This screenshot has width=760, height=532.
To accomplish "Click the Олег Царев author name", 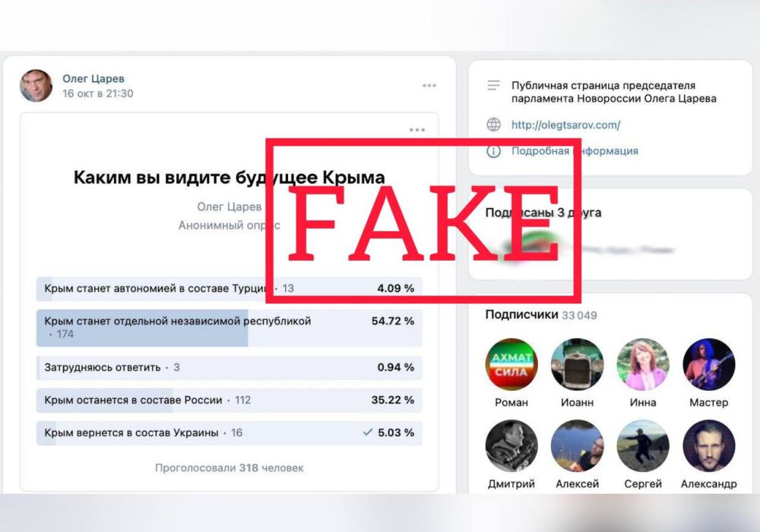I will pyautogui.click(x=93, y=78).
